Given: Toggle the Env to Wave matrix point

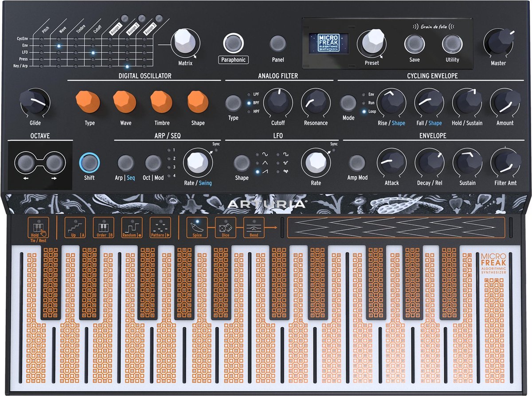Looking at the screenshot, I should pos(59,46).
